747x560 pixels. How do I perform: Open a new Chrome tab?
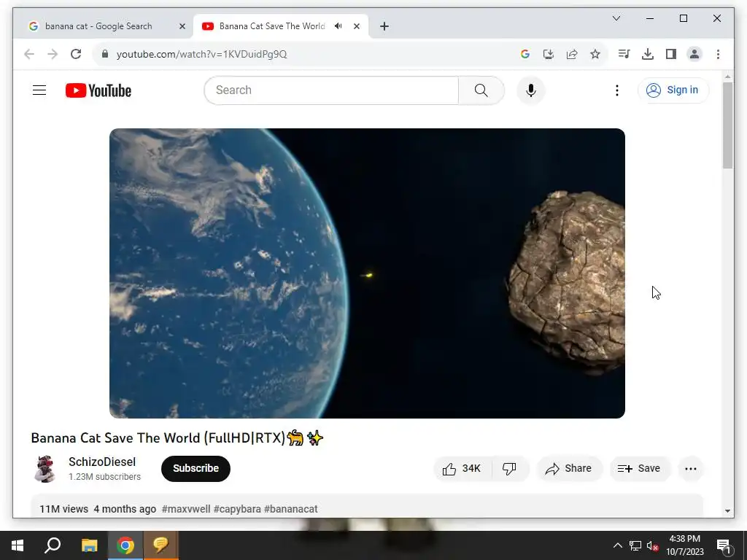tap(384, 27)
